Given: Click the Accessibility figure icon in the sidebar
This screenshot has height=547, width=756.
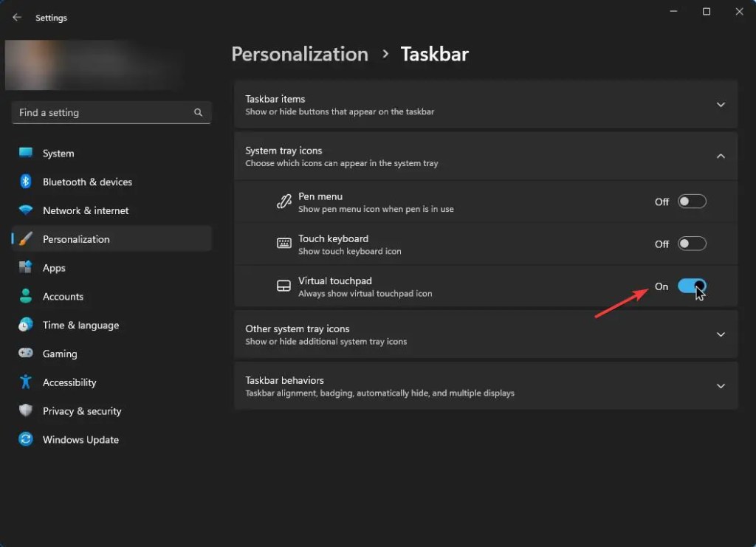Looking at the screenshot, I should pyautogui.click(x=26, y=382).
